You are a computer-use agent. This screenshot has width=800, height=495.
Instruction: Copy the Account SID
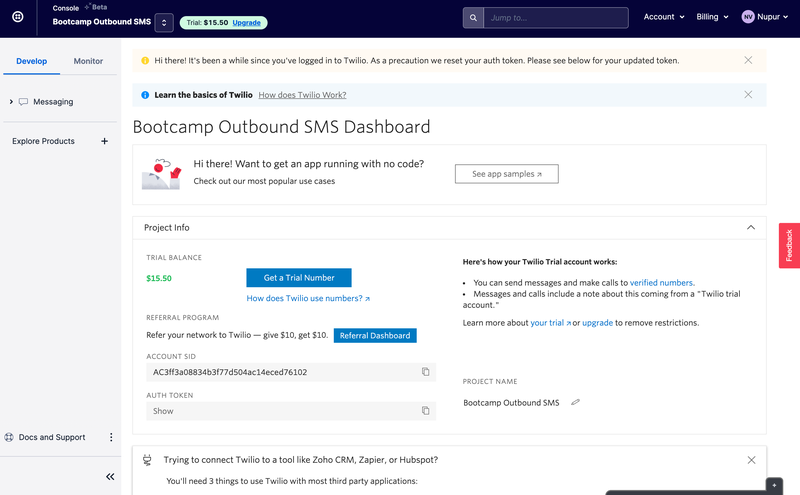pyautogui.click(x=426, y=372)
